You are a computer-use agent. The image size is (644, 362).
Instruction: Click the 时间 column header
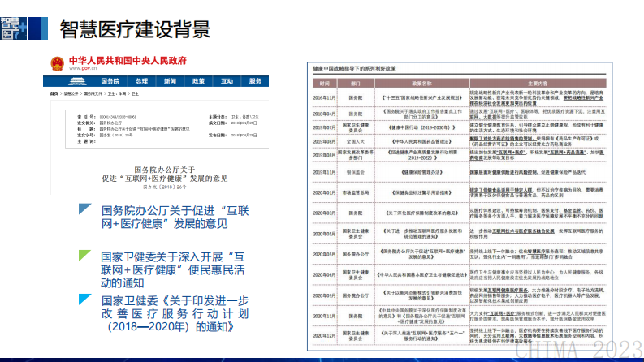click(x=325, y=84)
